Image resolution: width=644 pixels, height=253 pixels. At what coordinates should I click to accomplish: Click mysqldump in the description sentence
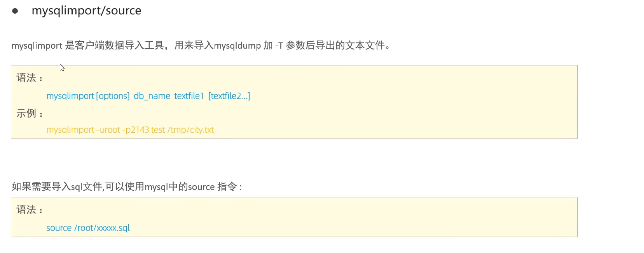pos(237,46)
